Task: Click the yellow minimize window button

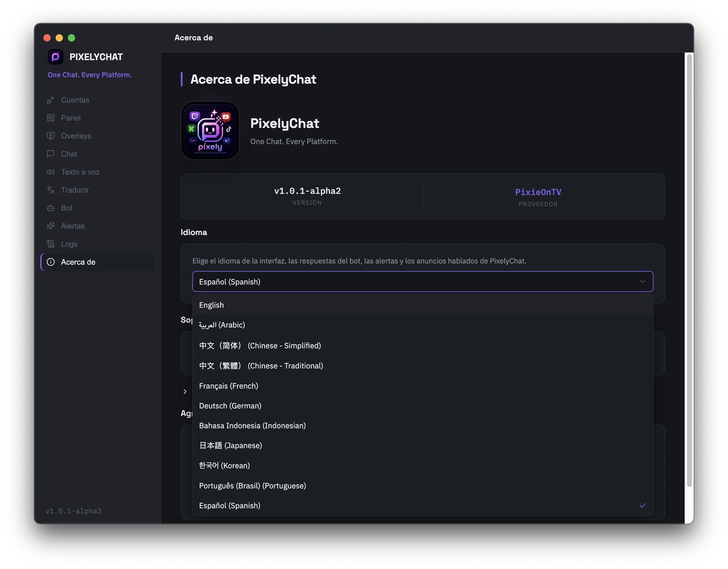Action: [x=59, y=38]
